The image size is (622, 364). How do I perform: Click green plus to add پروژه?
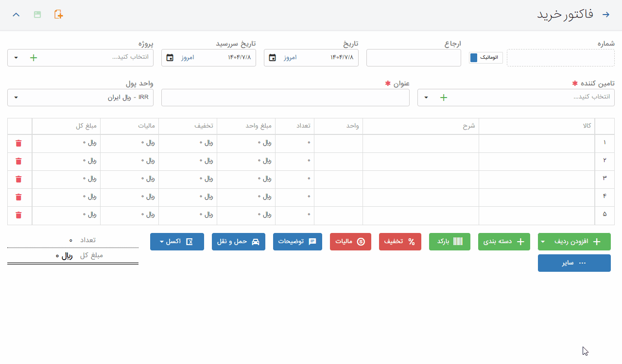pyautogui.click(x=34, y=58)
